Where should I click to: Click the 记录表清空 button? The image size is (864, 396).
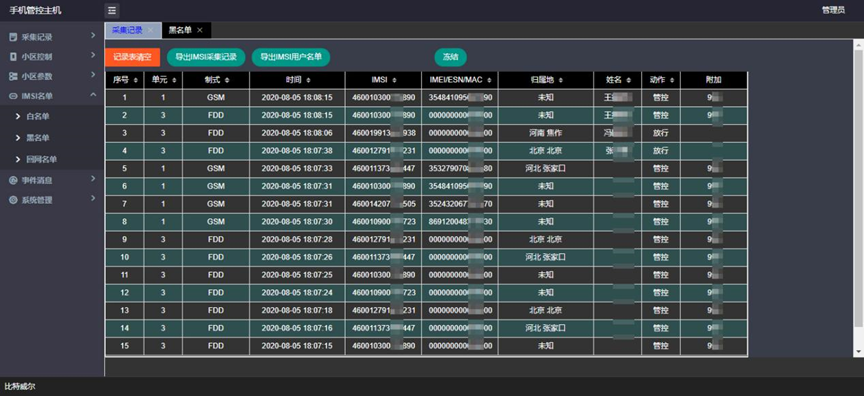click(132, 57)
